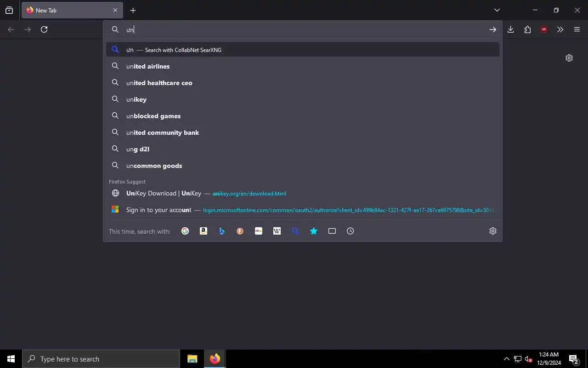Open the network status tray icon
Image resolution: width=588 pixels, height=368 pixels.
coord(518,359)
